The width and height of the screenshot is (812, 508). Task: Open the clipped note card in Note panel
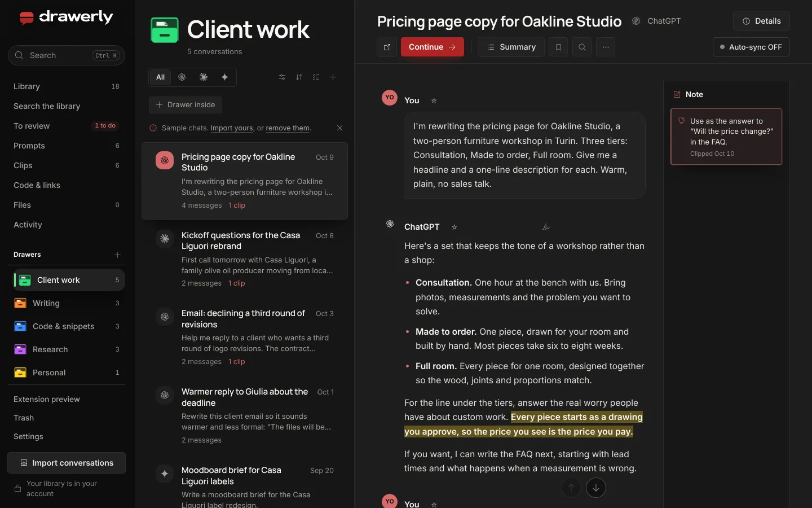tap(726, 137)
